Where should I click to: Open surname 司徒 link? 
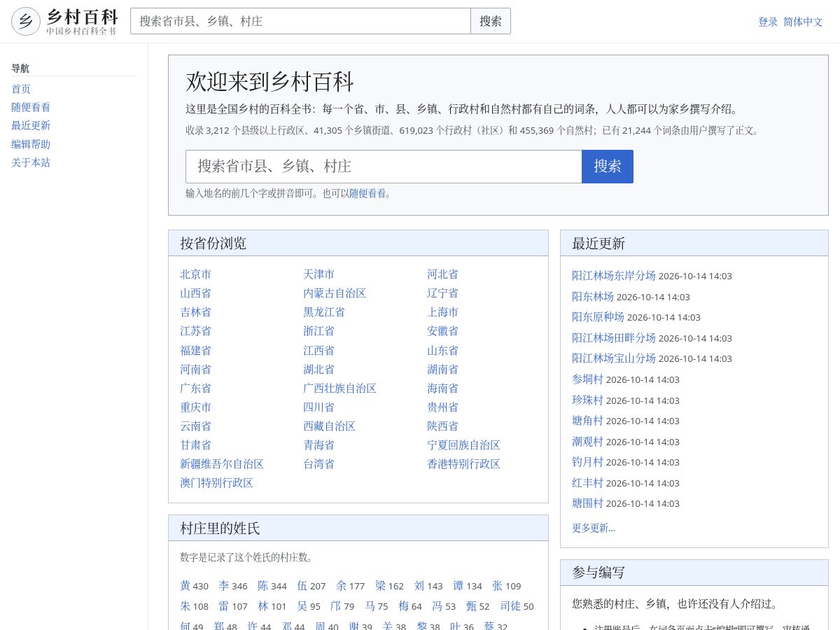point(510,605)
